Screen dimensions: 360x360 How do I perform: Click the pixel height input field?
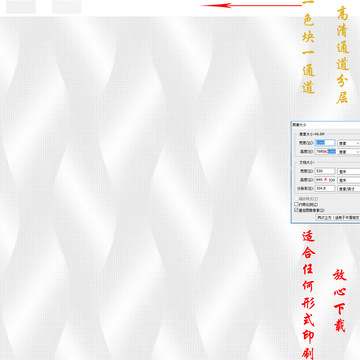325,152
